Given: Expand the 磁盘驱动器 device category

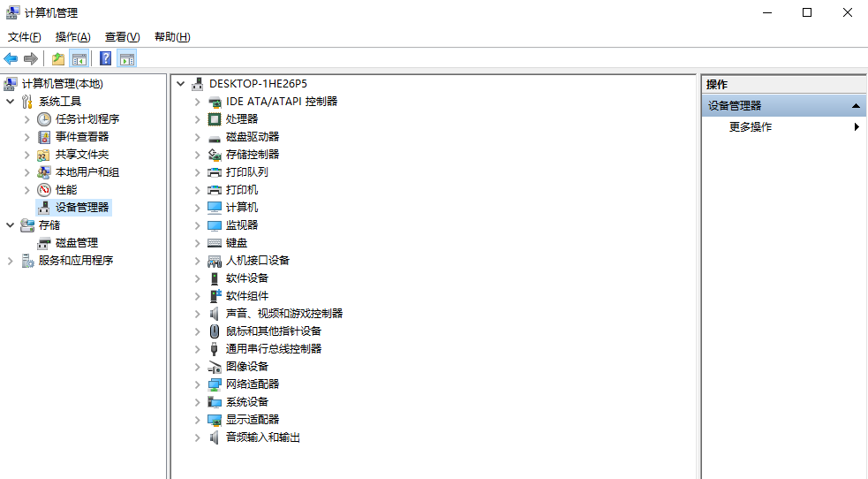Looking at the screenshot, I should (x=198, y=137).
